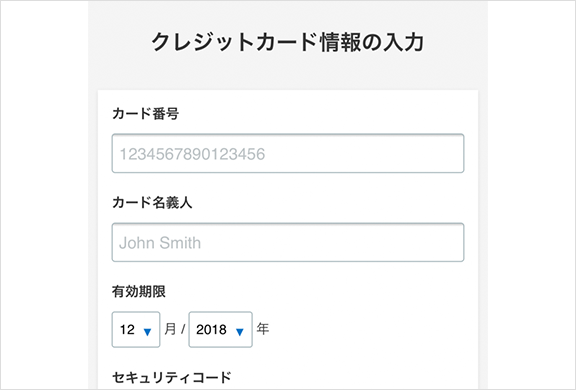The width and height of the screenshot is (576, 390).
Task: Click the John Smith placeholder text
Action: [160, 243]
